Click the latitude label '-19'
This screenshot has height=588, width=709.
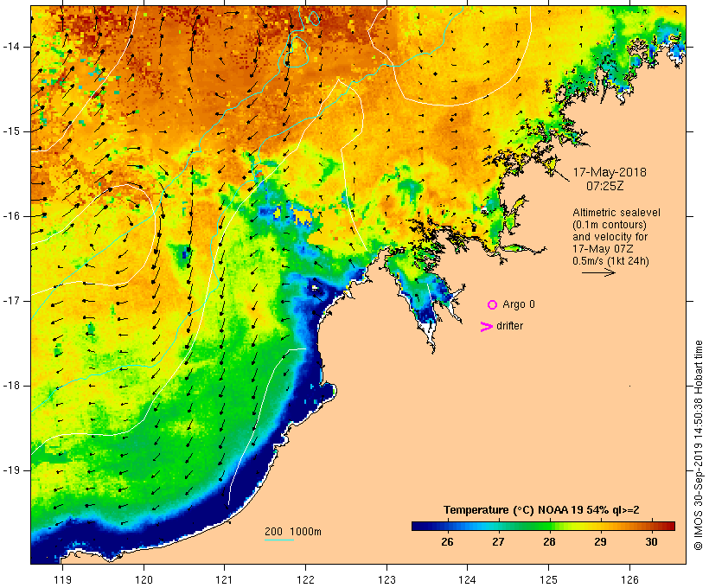[11, 470]
